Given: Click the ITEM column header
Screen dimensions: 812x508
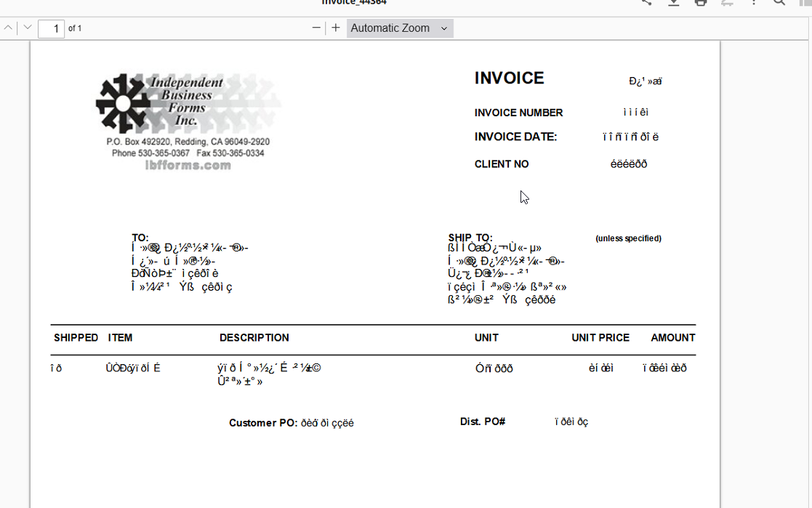Looking at the screenshot, I should click(x=120, y=338).
